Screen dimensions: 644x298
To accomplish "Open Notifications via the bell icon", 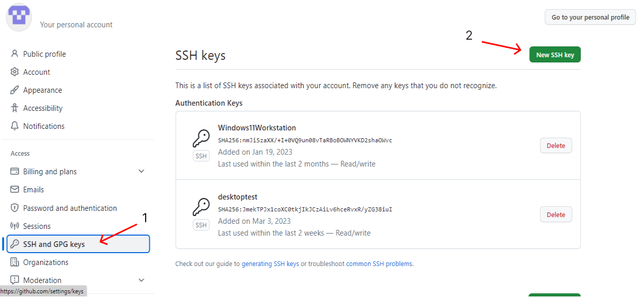I will [14, 126].
